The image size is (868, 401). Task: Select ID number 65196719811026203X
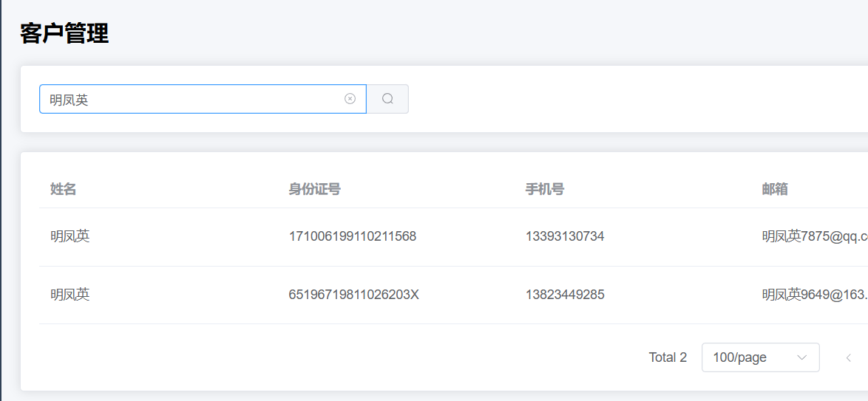(353, 295)
